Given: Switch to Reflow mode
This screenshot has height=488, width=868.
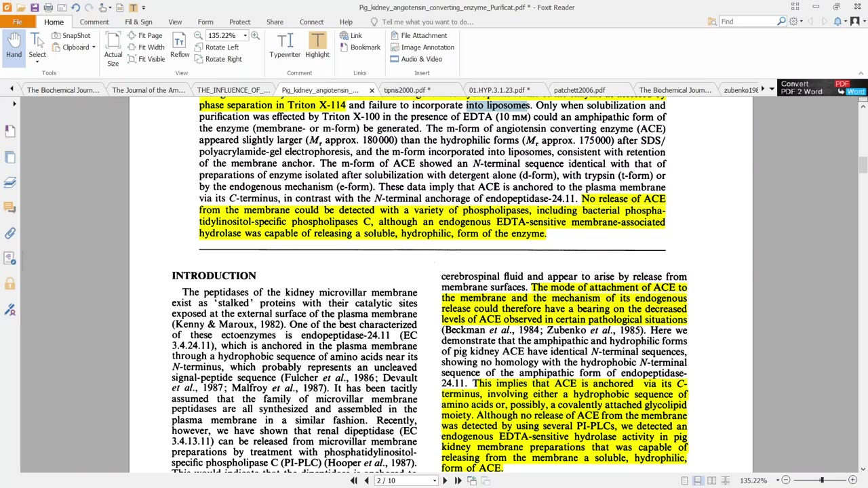Looking at the screenshot, I should [x=180, y=45].
